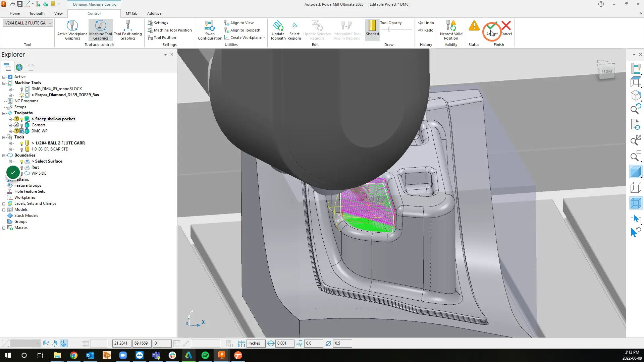The width and height of the screenshot is (644, 362).
Task: Toggle Corners toolpath lightbulb visibility
Action: pyautogui.click(x=22, y=125)
